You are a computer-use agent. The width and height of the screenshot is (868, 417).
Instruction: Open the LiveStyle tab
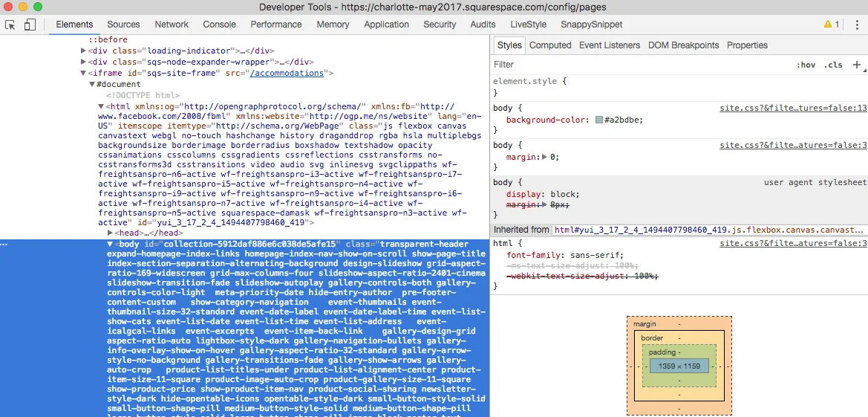pos(528,25)
